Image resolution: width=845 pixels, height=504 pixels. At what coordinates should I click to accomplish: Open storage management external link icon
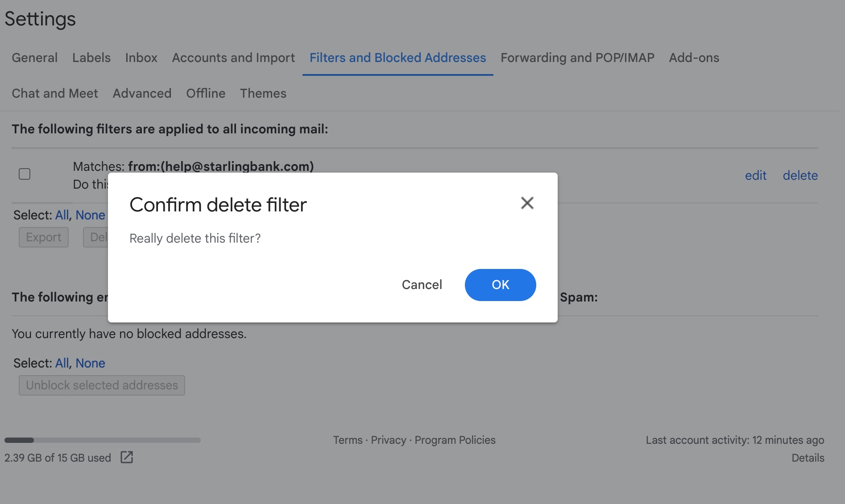pyautogui.click(x=127, y=457)
